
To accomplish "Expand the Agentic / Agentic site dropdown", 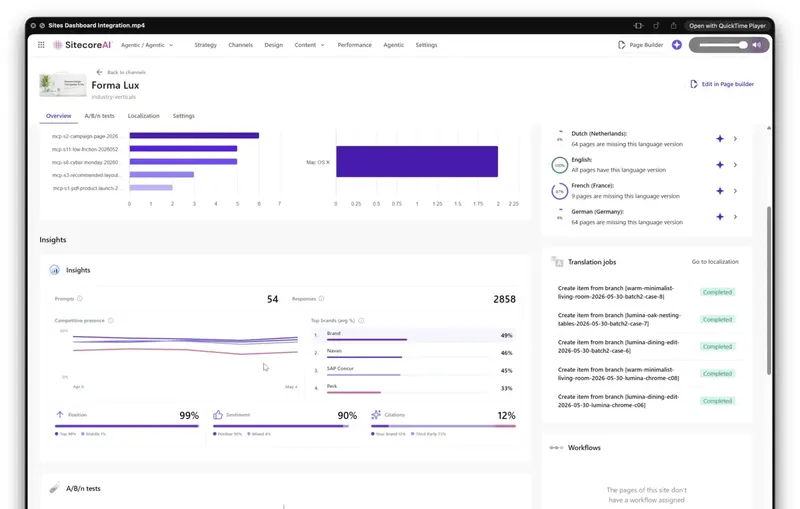I will (147, 45).
